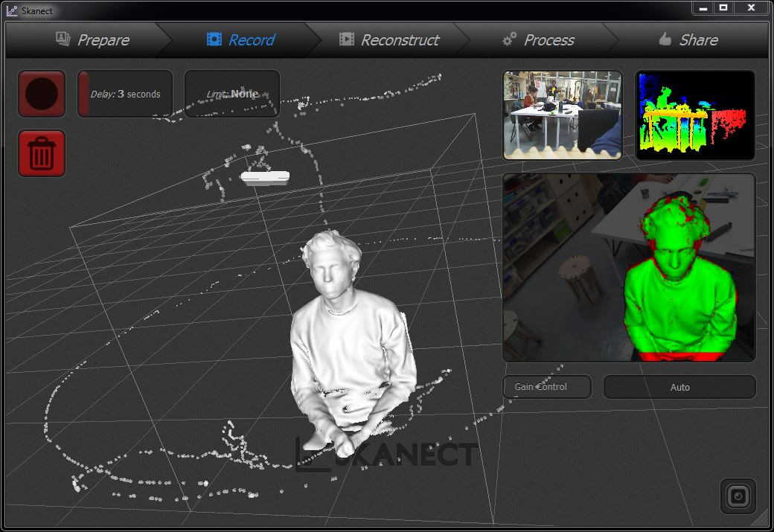Close the Skanect window
774x532 pixels.
[x=751, y=8]
